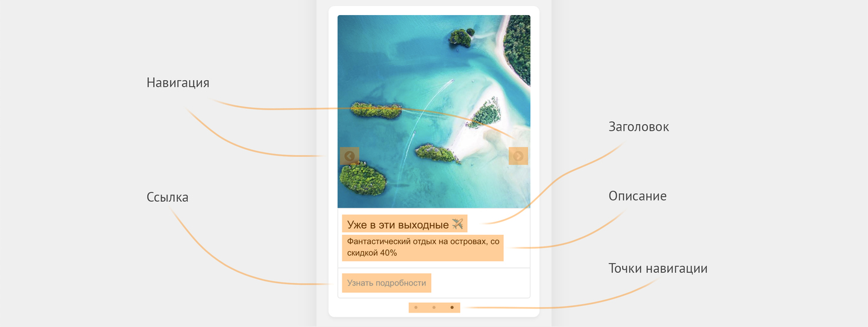The height and width of the screenshot is (327, 868).
Task: Click the «Заголовок» annotation label
Action: [638, 127]
